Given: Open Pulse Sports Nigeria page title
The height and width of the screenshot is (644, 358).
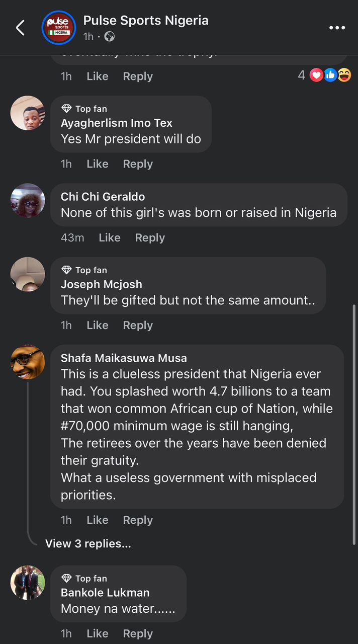Looking at the screenshot, I should click(x=146, y=21).
